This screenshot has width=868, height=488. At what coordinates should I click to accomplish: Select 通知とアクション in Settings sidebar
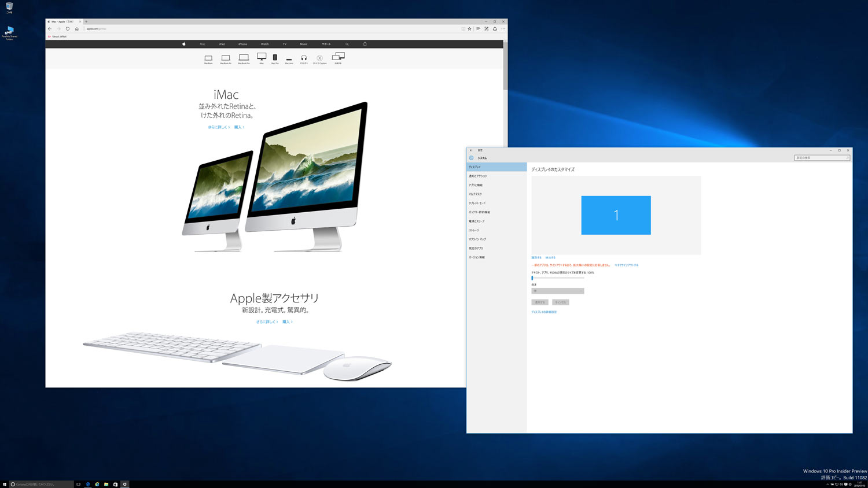pyautogui.click(x=496, y=176)
